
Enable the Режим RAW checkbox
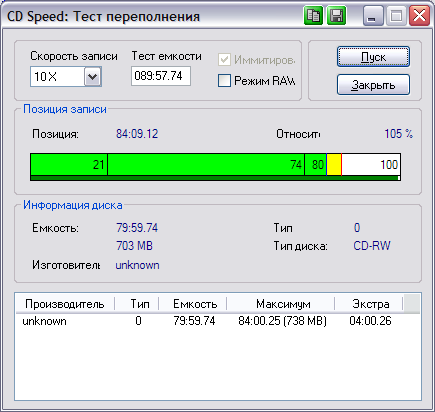224,81
